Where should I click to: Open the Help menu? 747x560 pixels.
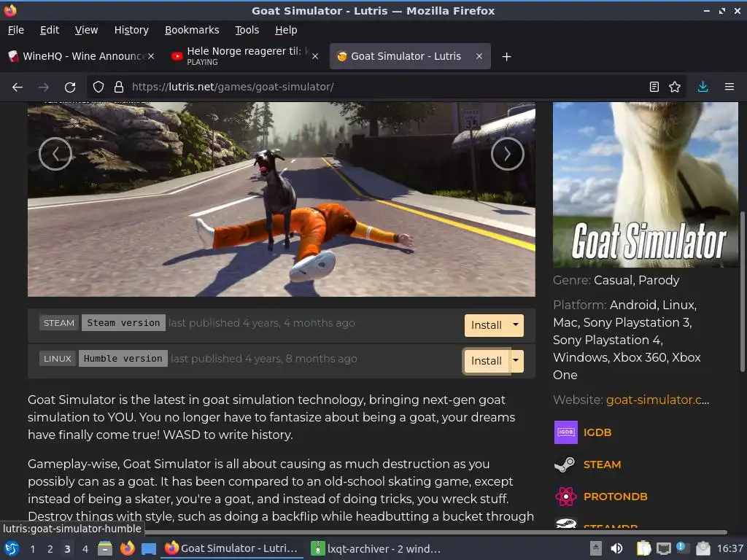coord(286,30)
